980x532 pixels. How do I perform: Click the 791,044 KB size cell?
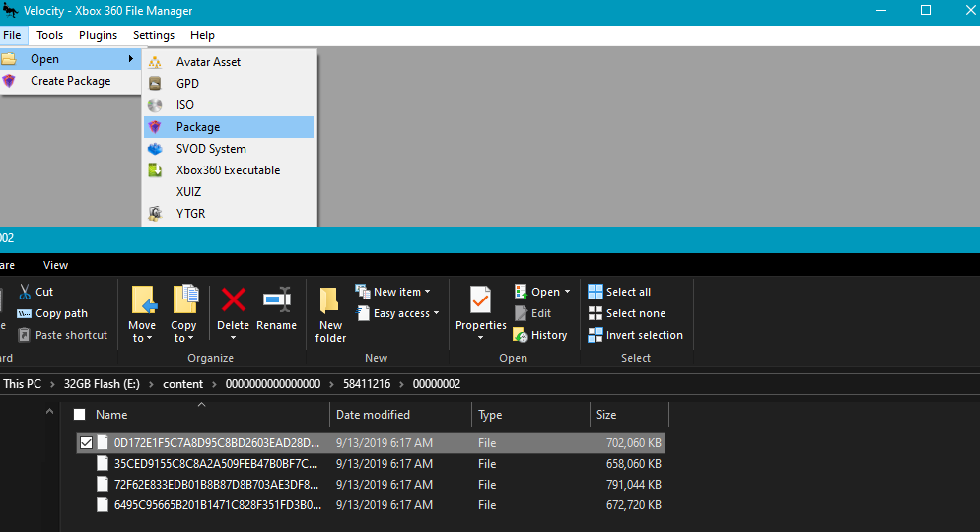[x=634, y=485]
